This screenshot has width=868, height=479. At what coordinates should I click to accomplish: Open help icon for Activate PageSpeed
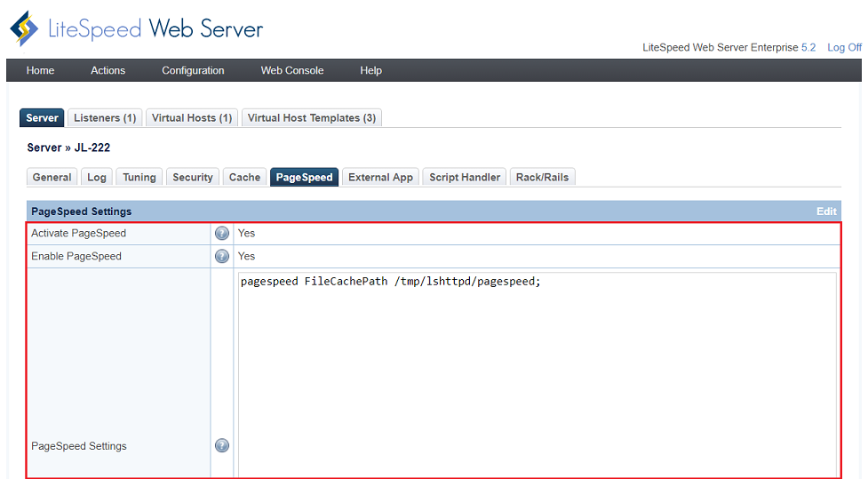(222, 233)
